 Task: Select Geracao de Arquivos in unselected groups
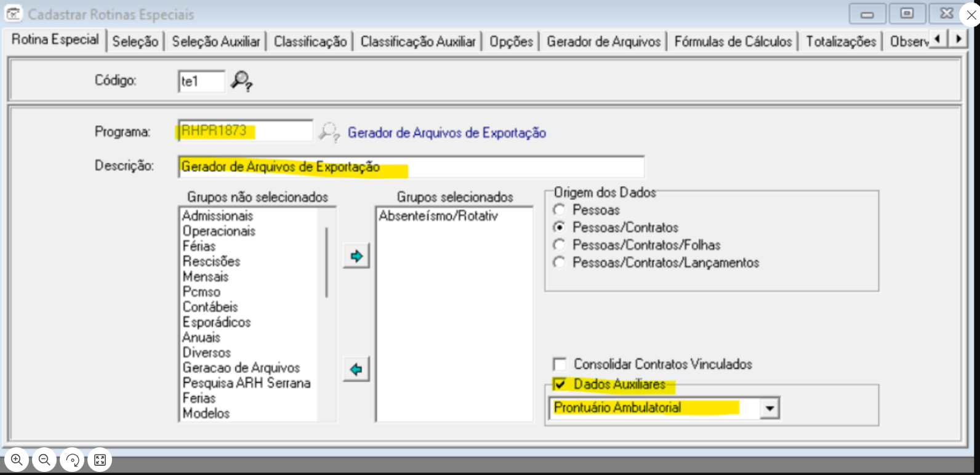pos(241,367)
